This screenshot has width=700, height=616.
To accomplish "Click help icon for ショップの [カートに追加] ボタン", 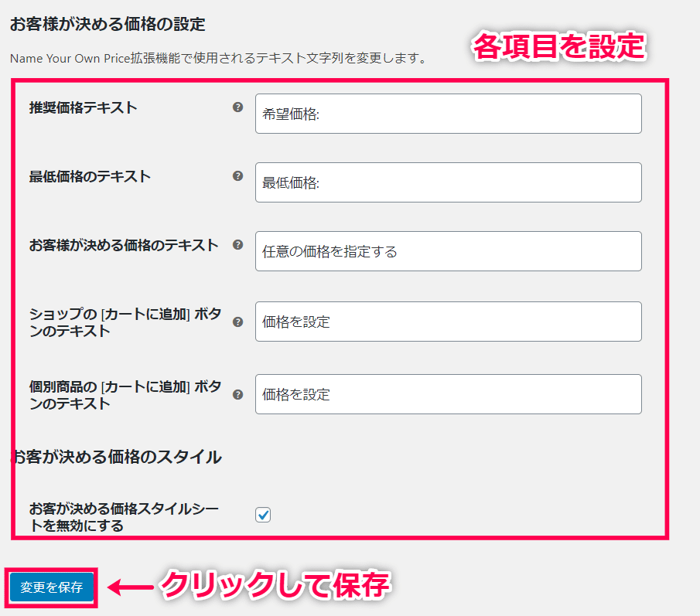I will point(238,322).
